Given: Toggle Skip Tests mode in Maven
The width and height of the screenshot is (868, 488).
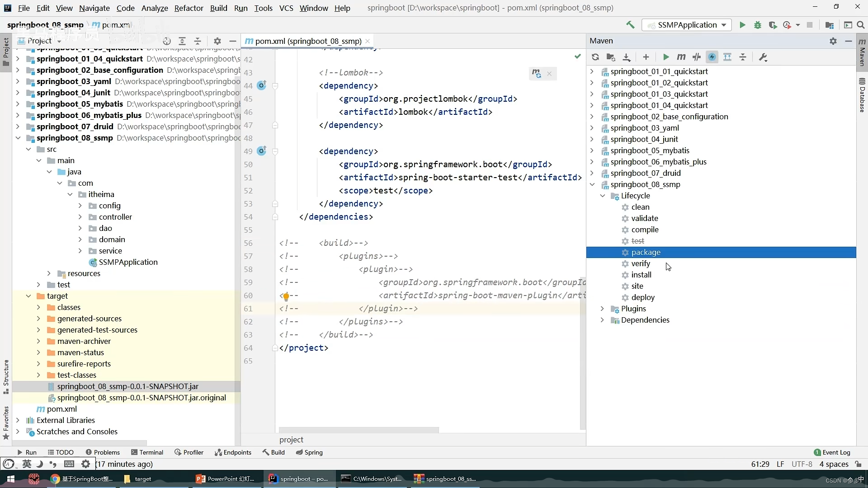Looking at the screenshot, I should tap(712, 57).
